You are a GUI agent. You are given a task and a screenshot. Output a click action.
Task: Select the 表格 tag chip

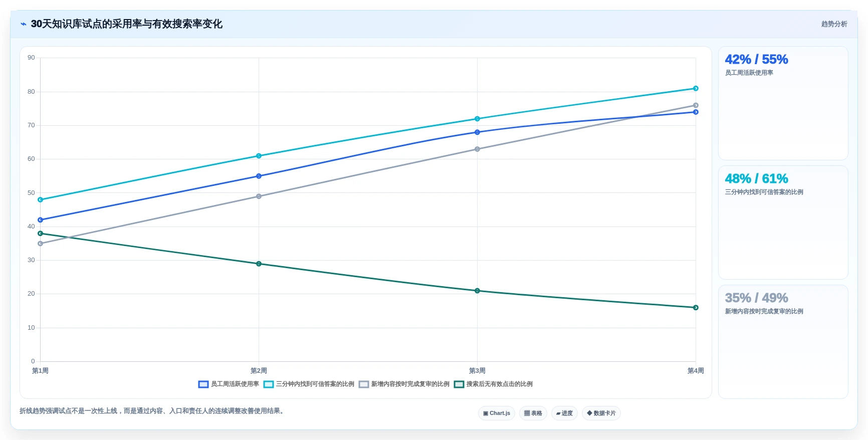[x=533, y=413]
